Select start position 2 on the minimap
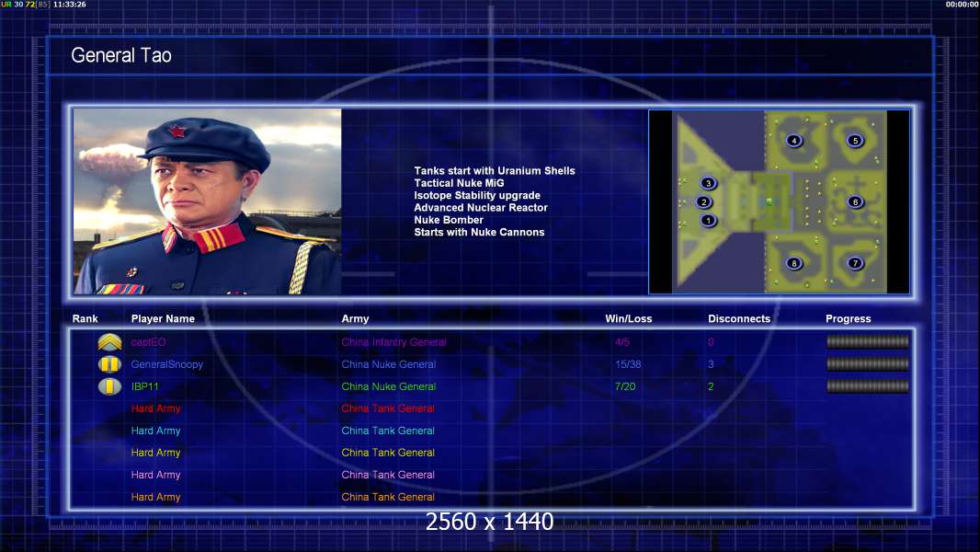This screenshot has height=552, width=980. [704, 201]
